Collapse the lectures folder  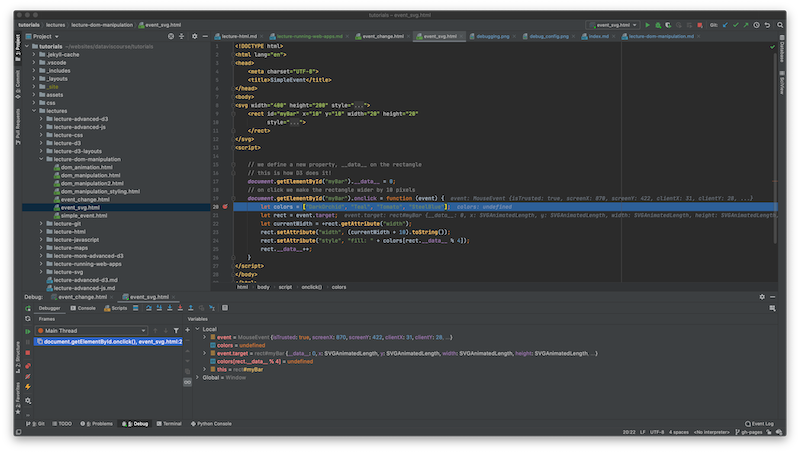[x=34, y=111]
